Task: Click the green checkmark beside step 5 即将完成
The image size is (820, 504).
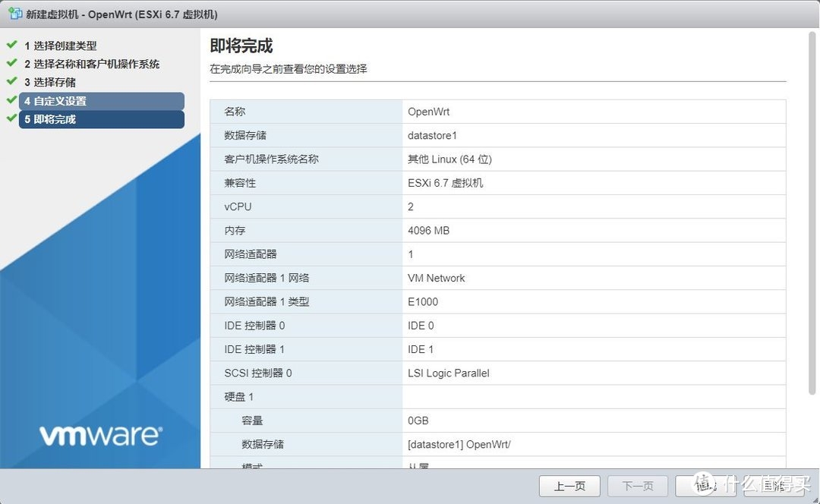Action: [11, 118]
